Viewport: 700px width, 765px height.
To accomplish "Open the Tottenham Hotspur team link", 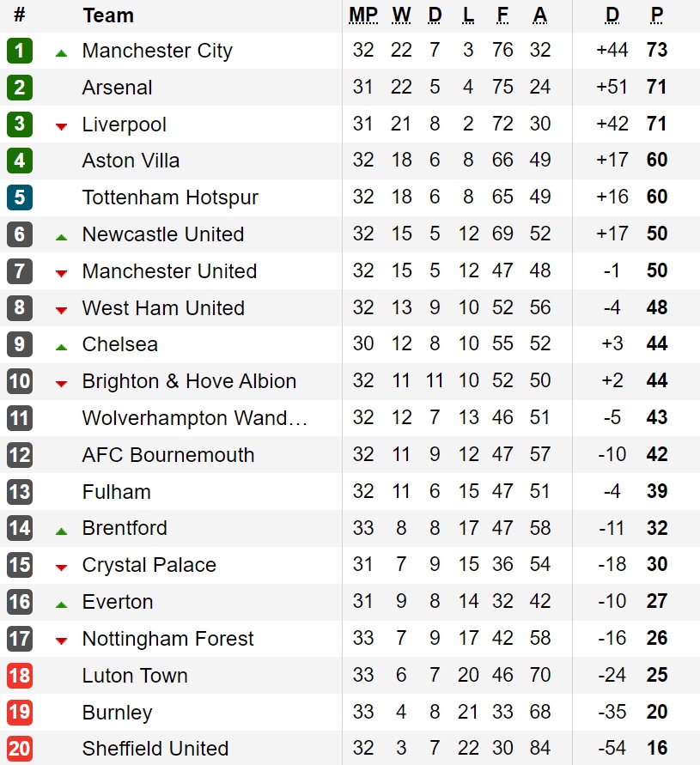I will point(170,197).
